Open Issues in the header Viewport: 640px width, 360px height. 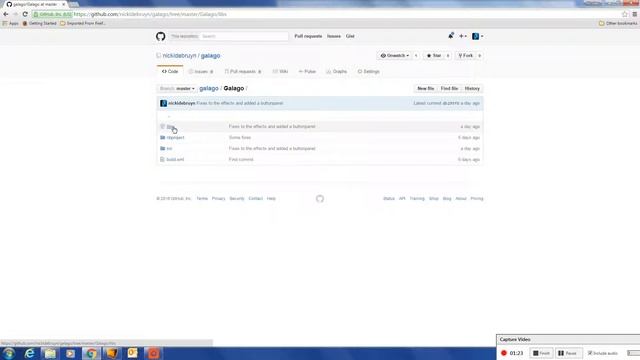333,36
